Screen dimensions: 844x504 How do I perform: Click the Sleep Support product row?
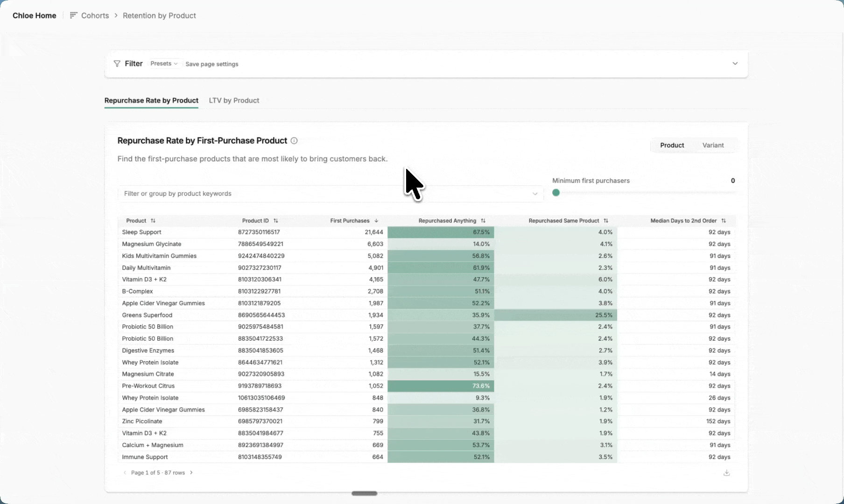tap(426, 232)
